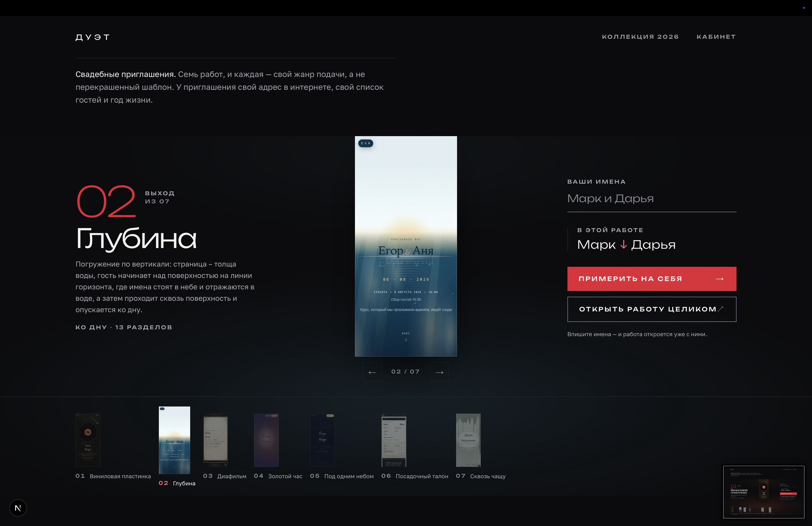Click the previous work arrow button

[372, 372]
